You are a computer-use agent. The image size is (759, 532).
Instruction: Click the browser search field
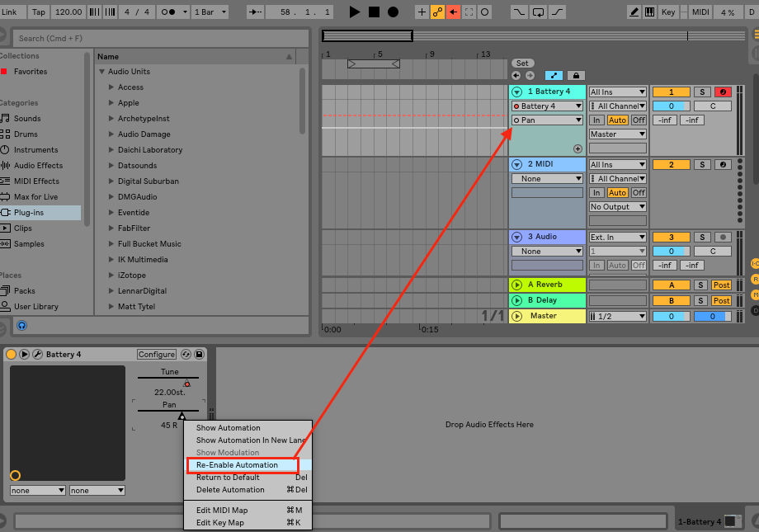click(161, 38)
